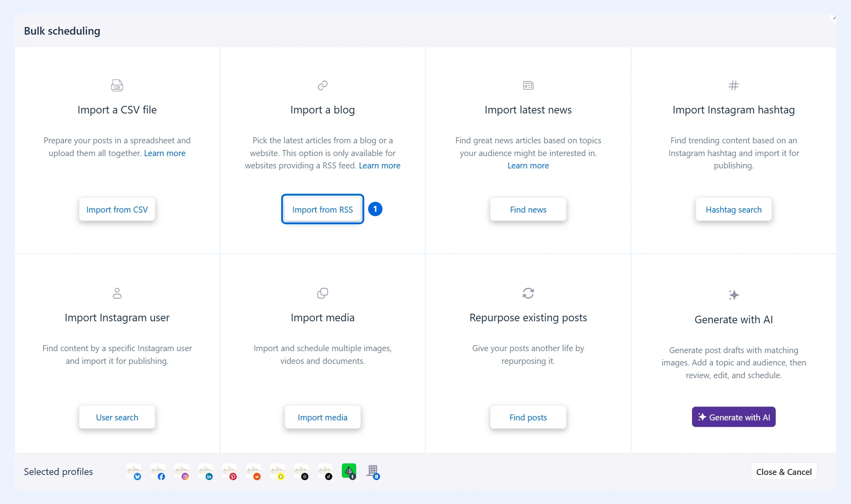Click the "Import latest news" heading
Screen dimensions: 851x504
tap(528, 110)
